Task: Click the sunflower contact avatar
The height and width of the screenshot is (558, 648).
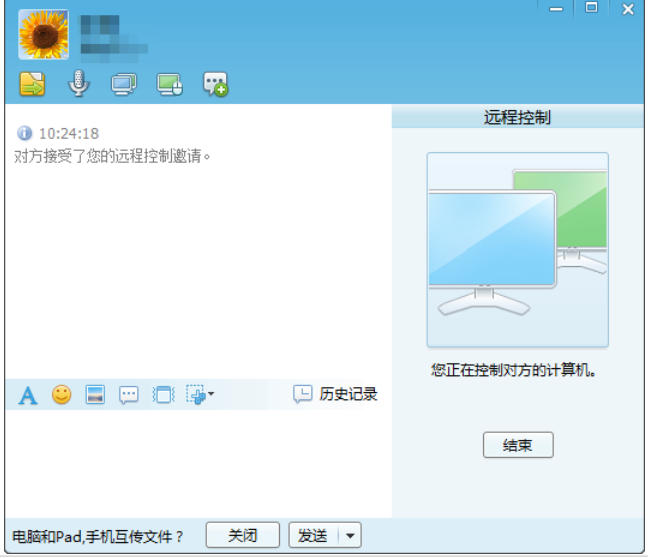Action: (x=43, y=34)
